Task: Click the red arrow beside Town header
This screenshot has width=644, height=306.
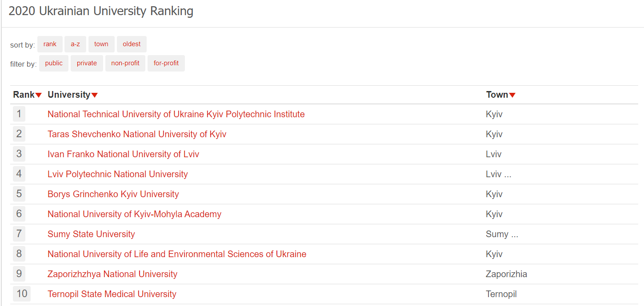Action: pos(512,95)
